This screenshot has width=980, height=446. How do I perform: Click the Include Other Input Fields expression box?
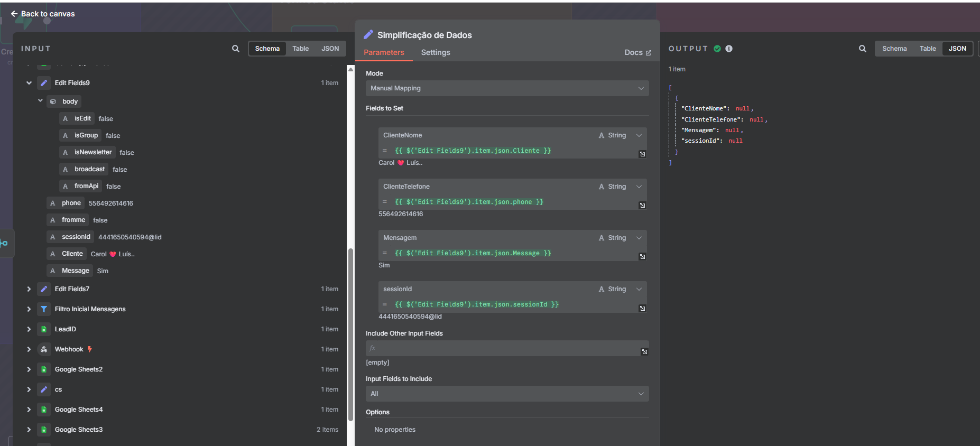[502, 348]
